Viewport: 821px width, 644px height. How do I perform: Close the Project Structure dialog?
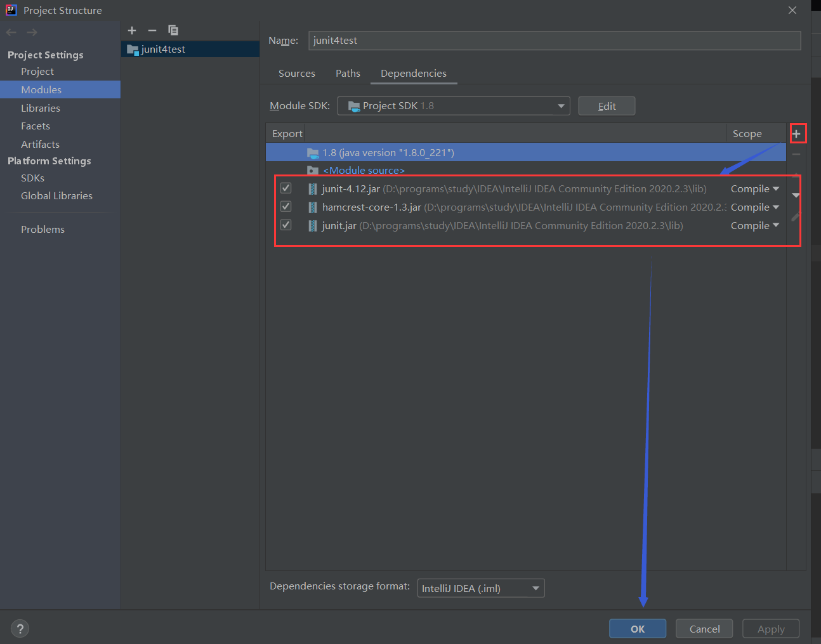[x=792, y=10]
